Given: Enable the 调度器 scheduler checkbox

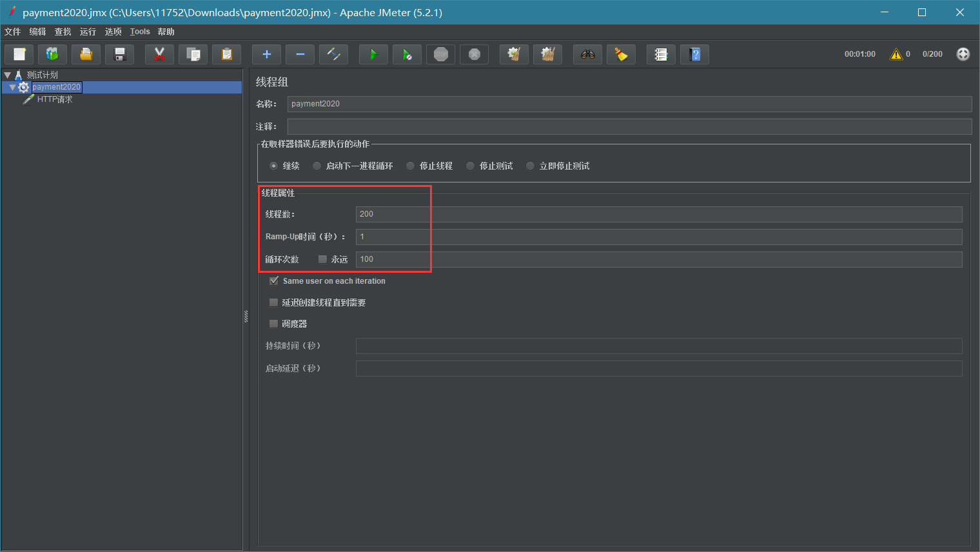Looking at the screenshot, I should point(273,324).
